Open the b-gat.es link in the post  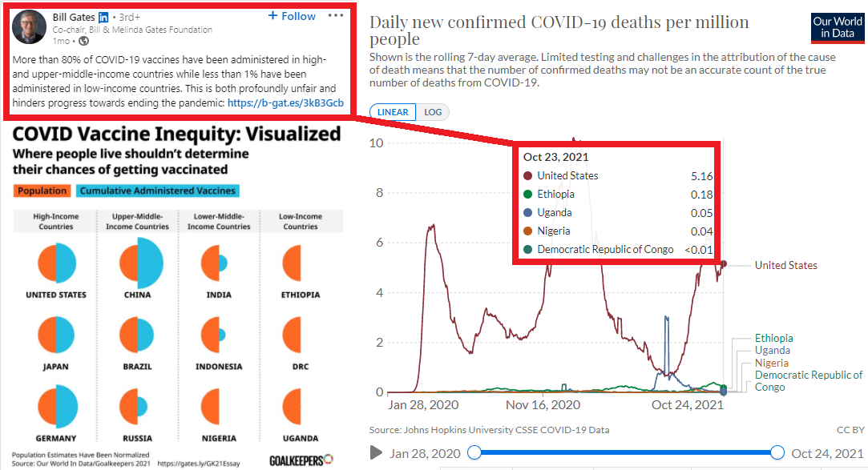coord(285,103)
